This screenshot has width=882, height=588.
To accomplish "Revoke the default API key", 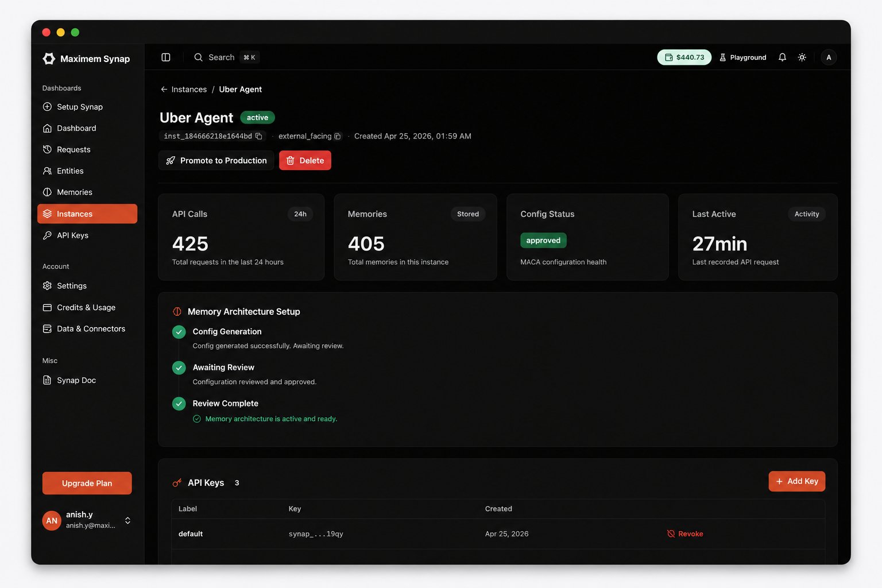I will 685,534.
